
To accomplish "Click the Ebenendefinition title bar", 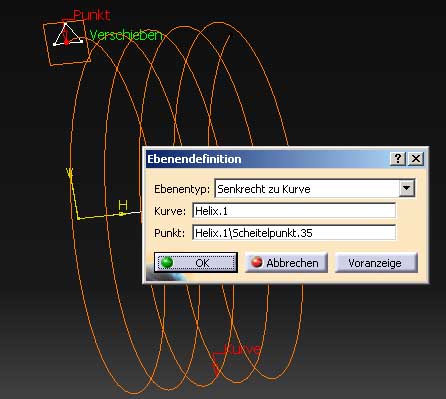I will click(268, 159).
